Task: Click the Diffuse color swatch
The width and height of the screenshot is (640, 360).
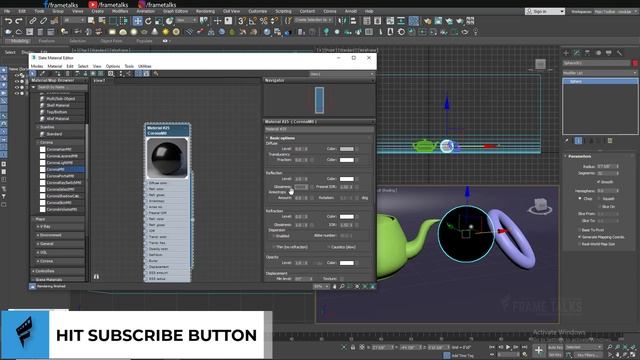Action: 347,149
